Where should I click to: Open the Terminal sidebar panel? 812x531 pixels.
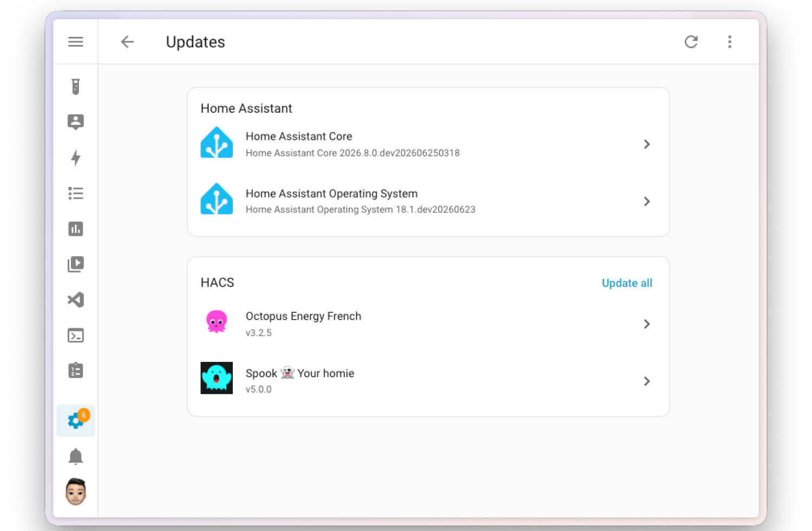coord(75,335)
